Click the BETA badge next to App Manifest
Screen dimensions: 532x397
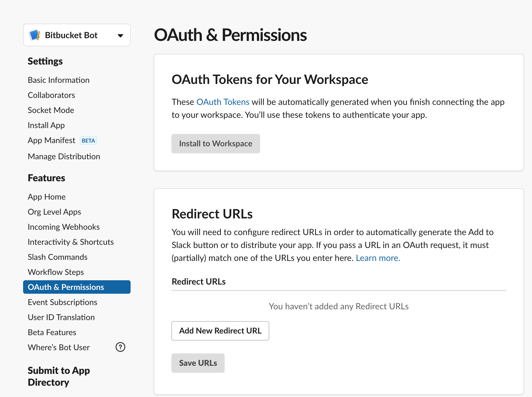click(88, 141)
